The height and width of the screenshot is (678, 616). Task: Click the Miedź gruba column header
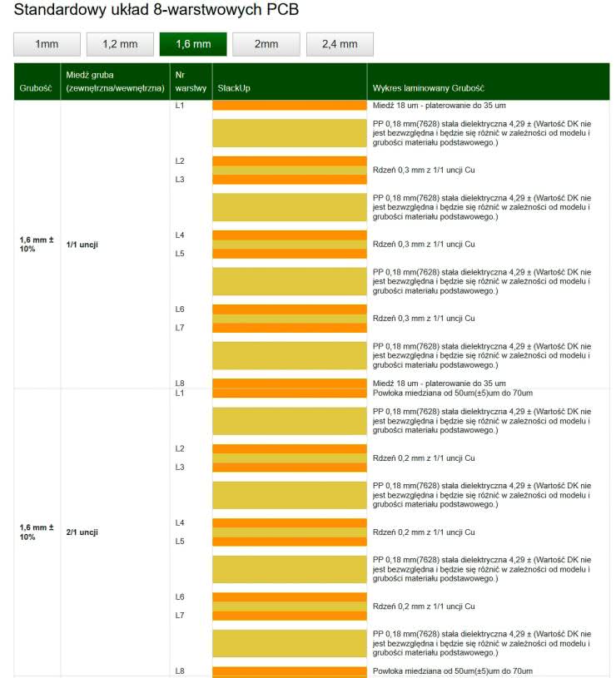115,82
